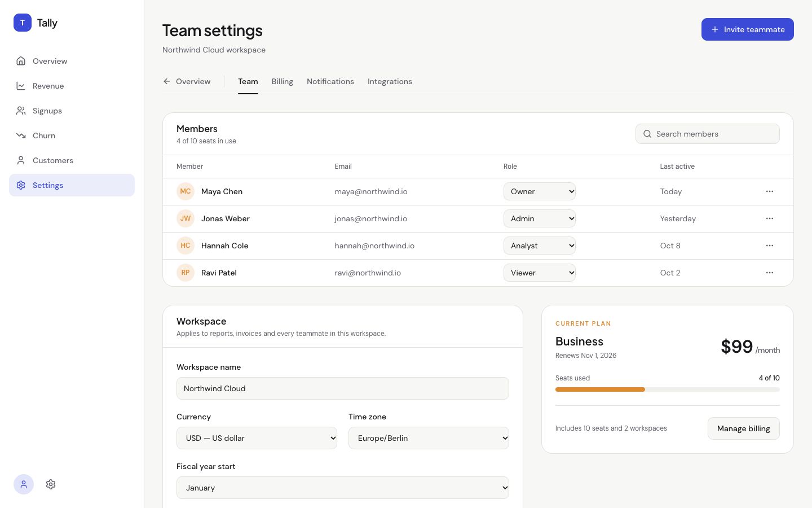Click the Manage billing button
The height and width of the screenshot is (508, 812).
point(744,428)
